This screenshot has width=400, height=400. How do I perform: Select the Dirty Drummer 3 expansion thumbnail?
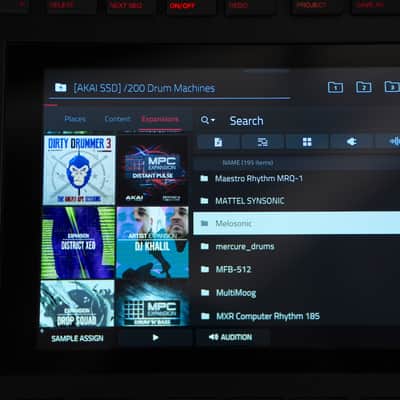click(x=79, y=170)
